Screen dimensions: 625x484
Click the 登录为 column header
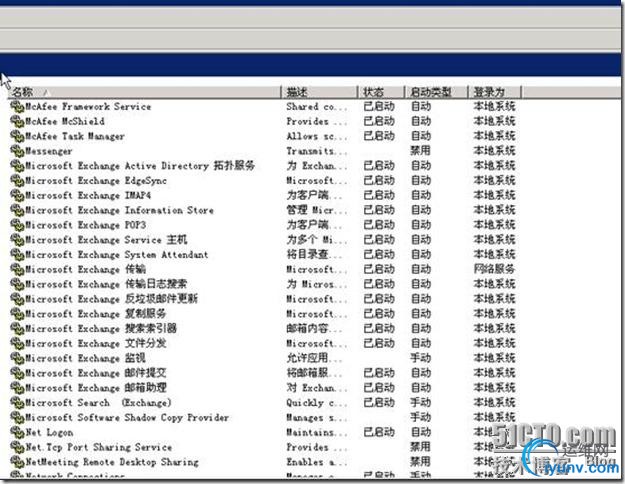click(x=495, y=92)
